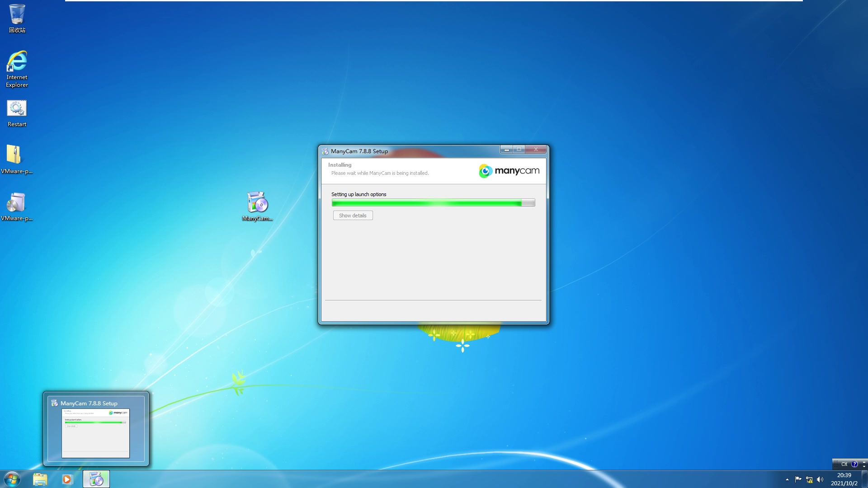868x488 pixels.
Task: Click the network status tray icon
Action: (x=809, y=479)
